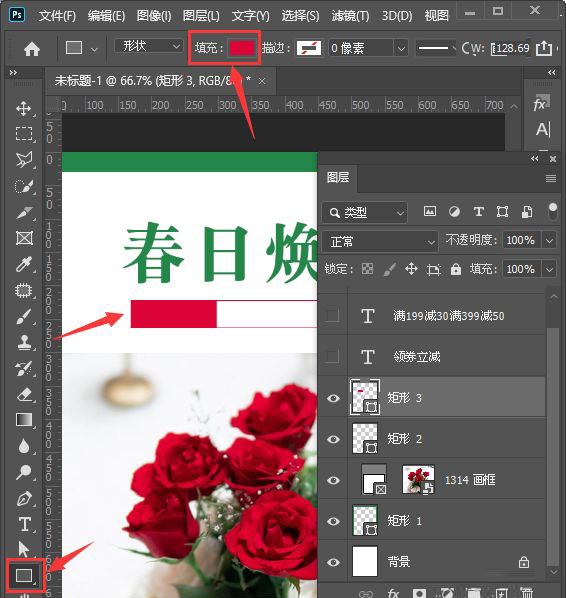Click the Share export icon
This screenshot has width=566, height=598.
(x=543, y=48)
